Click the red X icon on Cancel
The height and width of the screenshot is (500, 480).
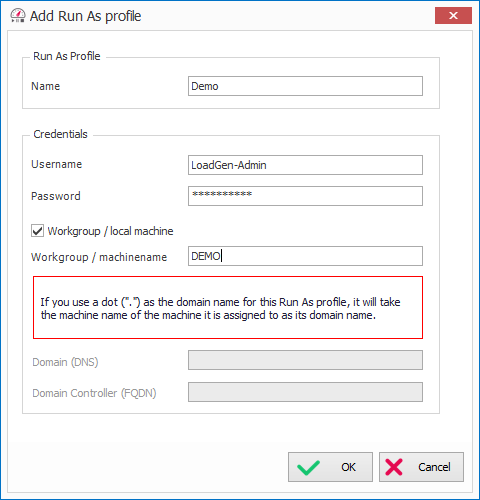pos(394,467)
